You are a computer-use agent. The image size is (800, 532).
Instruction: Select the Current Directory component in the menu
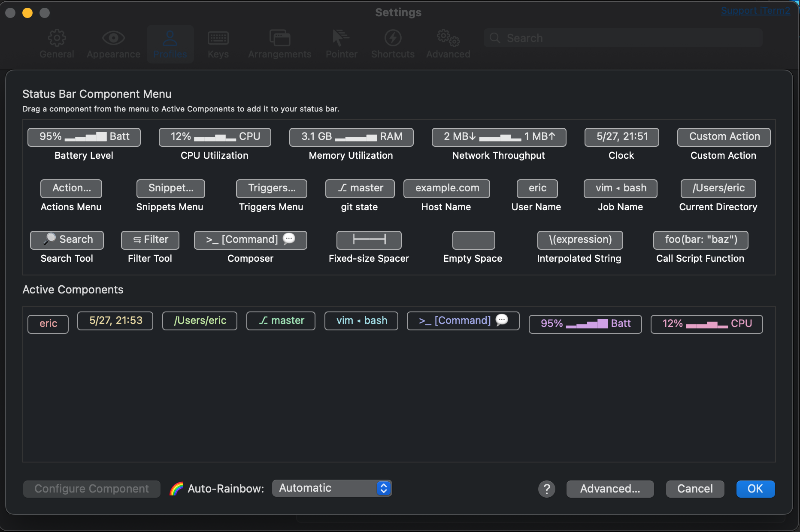click(x=718, y=188)
